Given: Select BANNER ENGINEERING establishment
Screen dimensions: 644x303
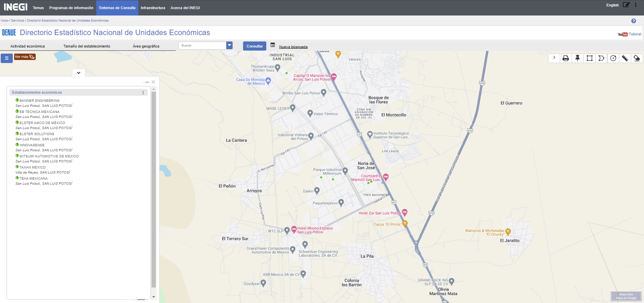Looking at the screenshot, I should (39, 101).
